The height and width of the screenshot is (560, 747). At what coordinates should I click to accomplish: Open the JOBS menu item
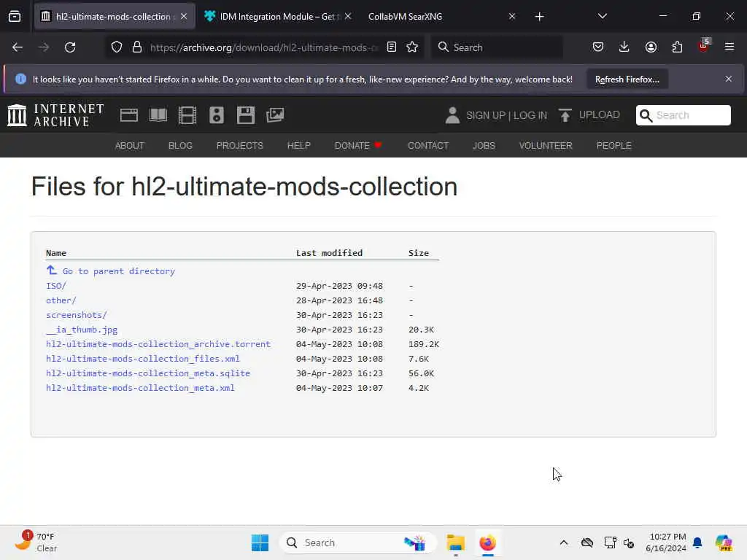(x=484, y=146)
